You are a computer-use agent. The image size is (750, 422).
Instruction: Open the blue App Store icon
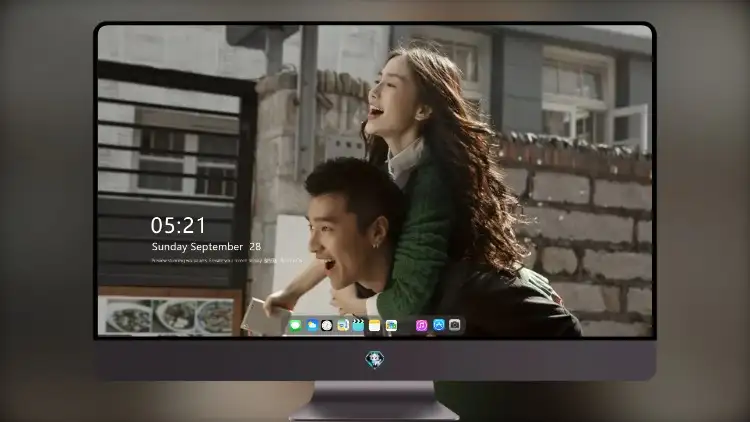[x=439, y=325]
